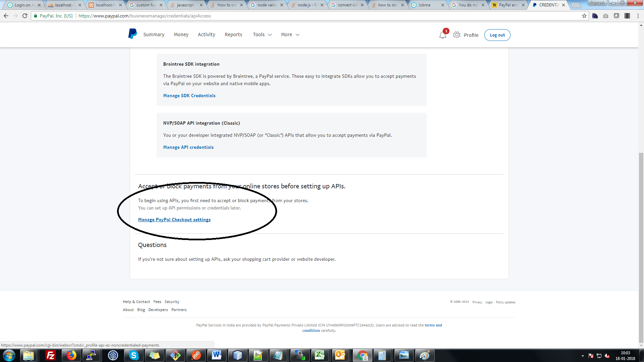Switch to the node.js browser tab
This screenshot has height=362, width=644.
[305, 5]
